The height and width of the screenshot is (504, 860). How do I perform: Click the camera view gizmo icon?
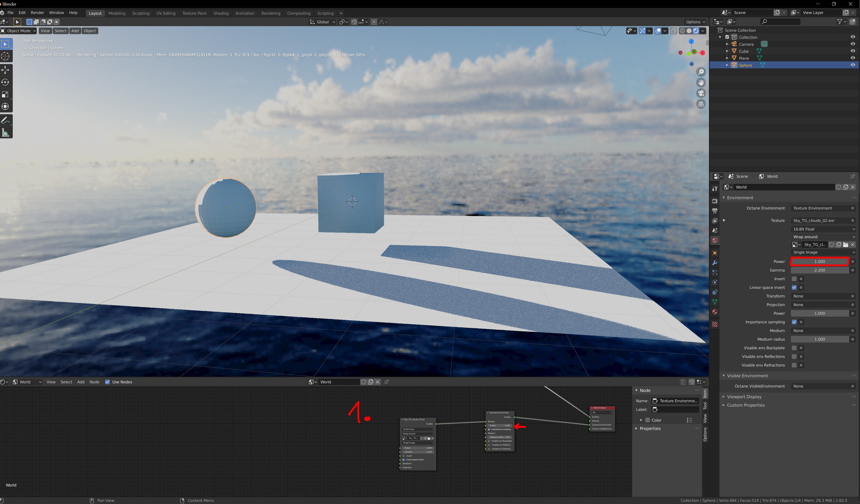[x=701, y=93]
